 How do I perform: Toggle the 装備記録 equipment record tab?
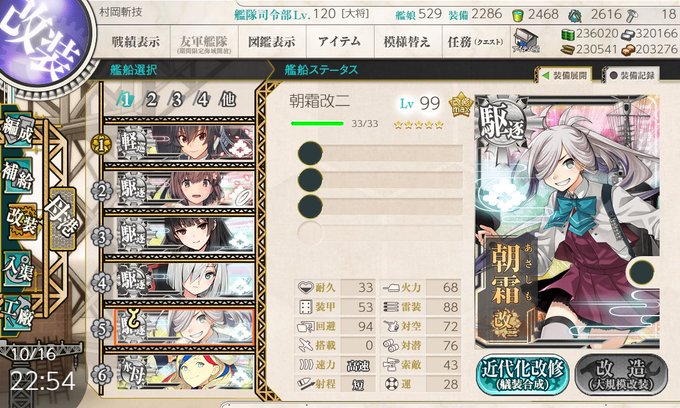point(632,75)
